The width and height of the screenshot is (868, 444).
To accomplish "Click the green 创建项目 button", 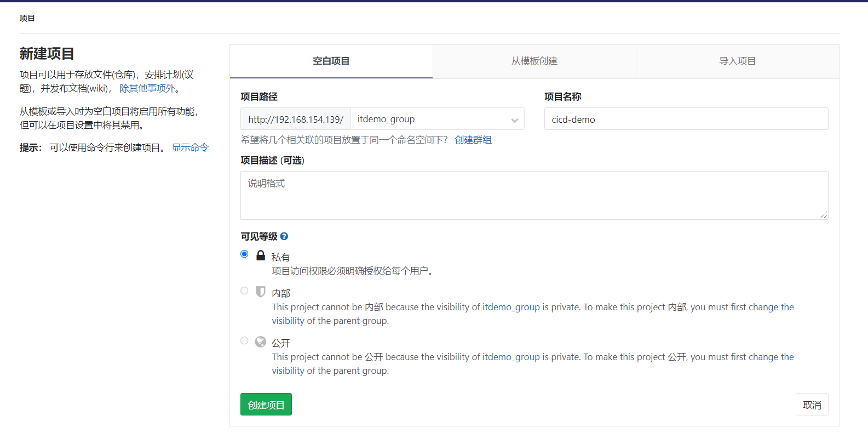I will (x=266, y=405).
